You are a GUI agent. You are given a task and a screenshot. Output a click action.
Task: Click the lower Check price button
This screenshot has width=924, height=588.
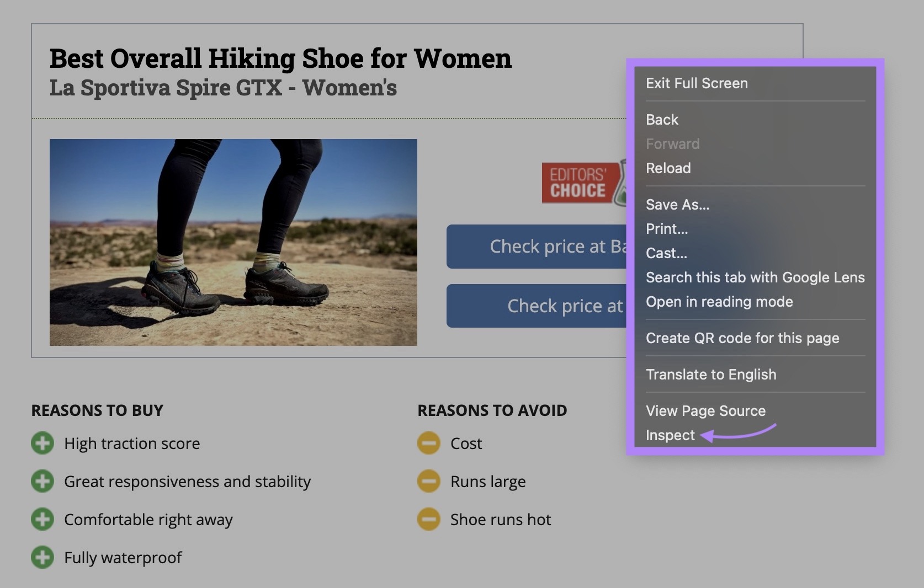tap(535, 306)
